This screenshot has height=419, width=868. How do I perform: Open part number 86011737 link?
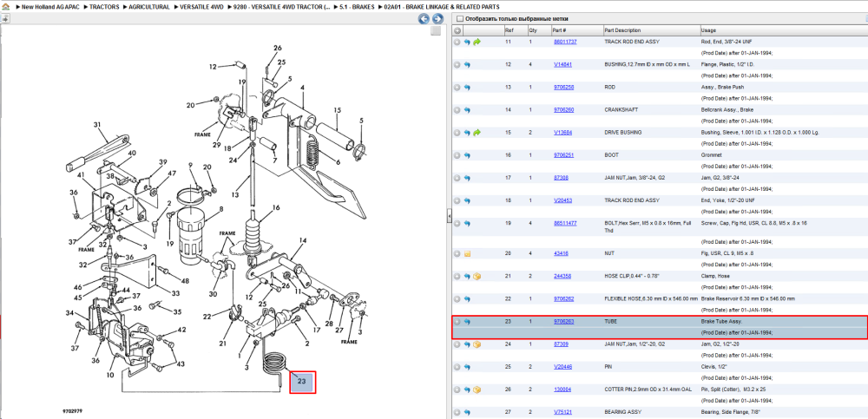(x=565, y=42)
